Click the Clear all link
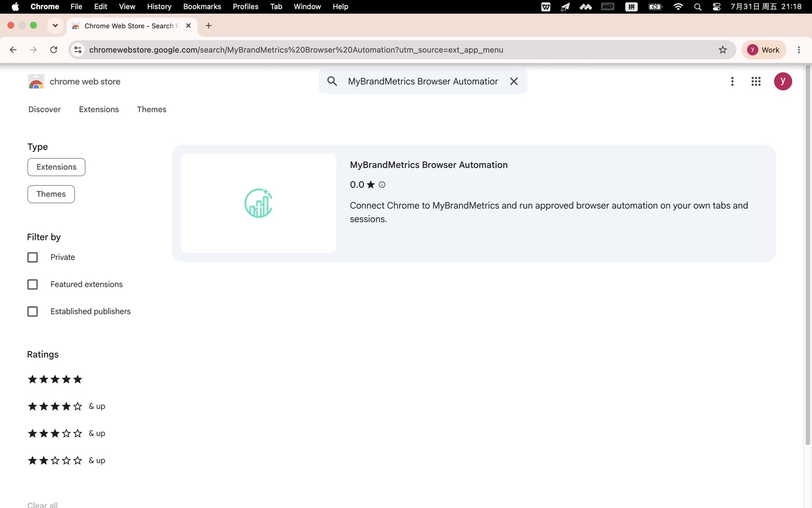Image resolution: width=812 pixels, height=508 pixels. [x=43, y=504]
